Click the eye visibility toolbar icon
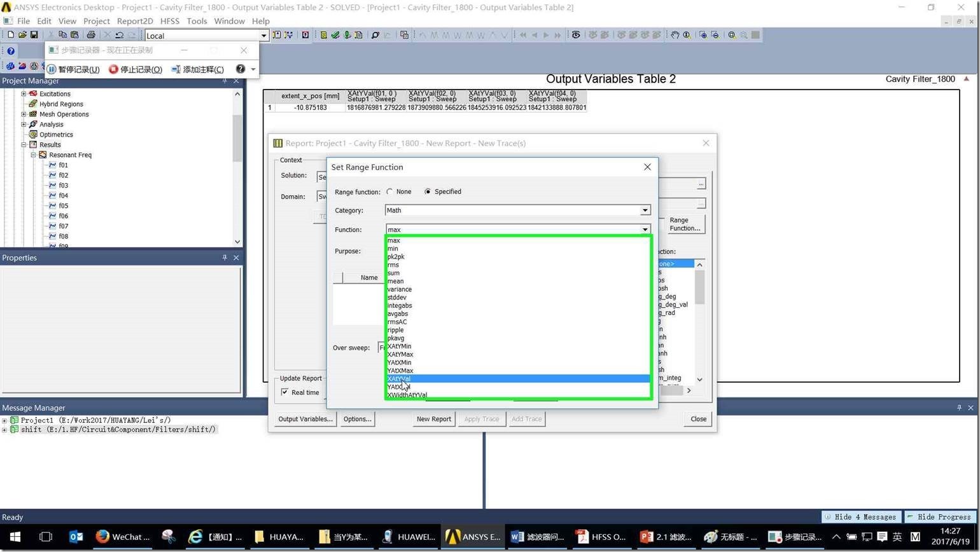 [x=576, y=35]
